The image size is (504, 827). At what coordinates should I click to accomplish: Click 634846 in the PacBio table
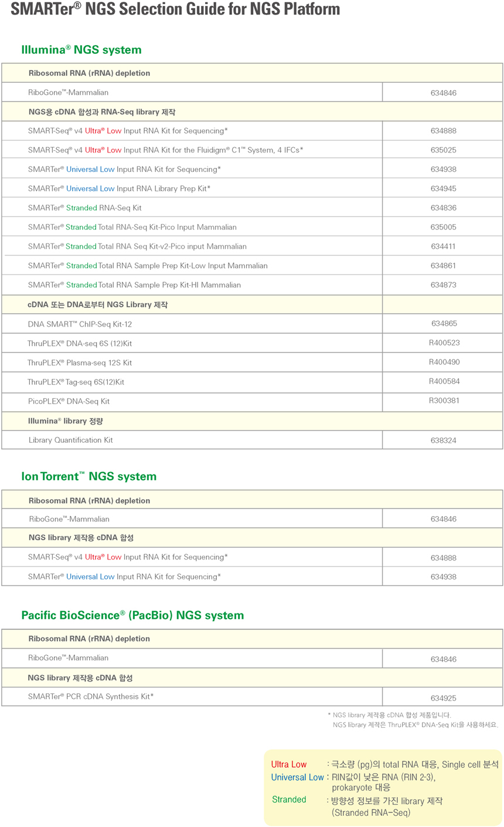pos(443,660)
